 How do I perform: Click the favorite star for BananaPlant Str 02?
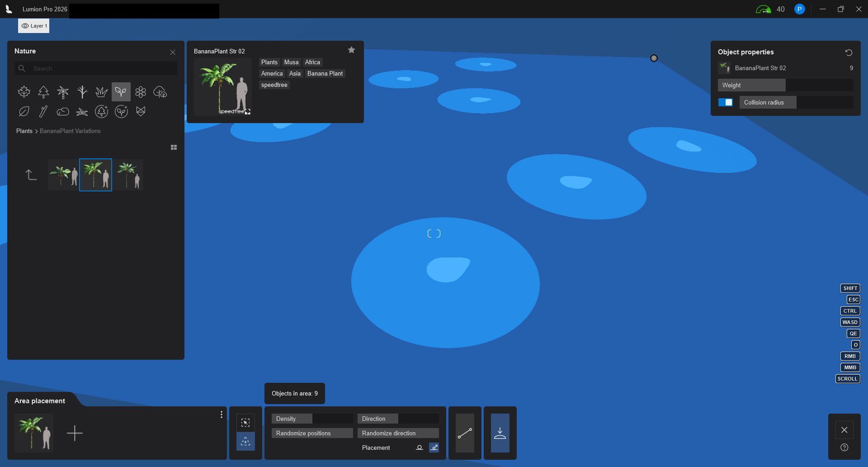351,50
